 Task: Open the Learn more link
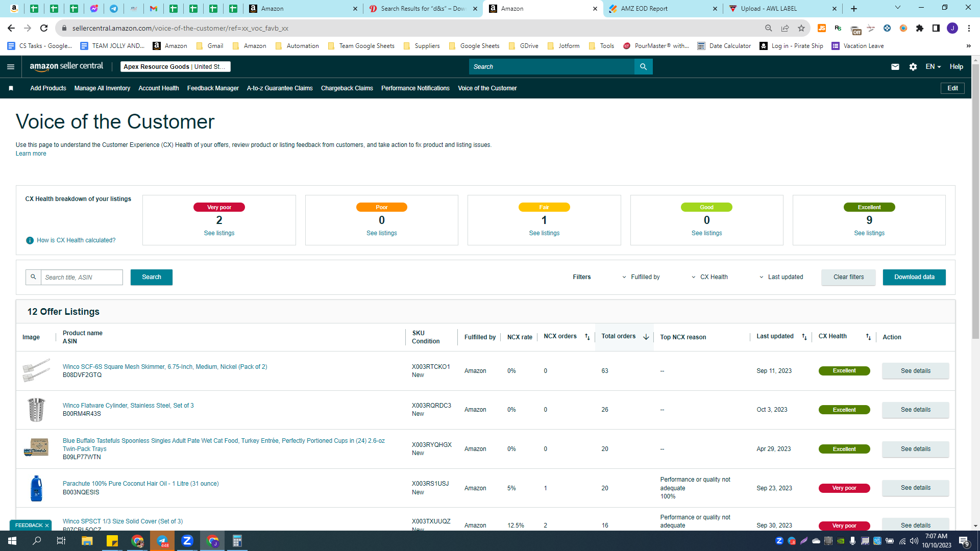pos(31,154)
